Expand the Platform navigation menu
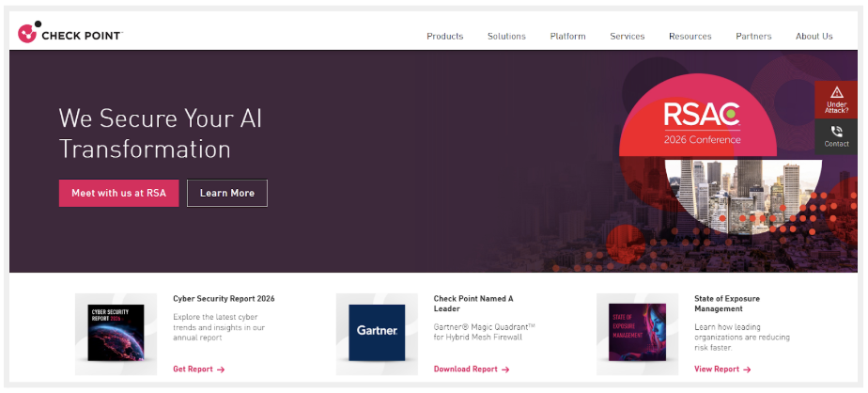The width and height of the screenshot is (868, 393). pyautogui.click(x=567, y=37)
